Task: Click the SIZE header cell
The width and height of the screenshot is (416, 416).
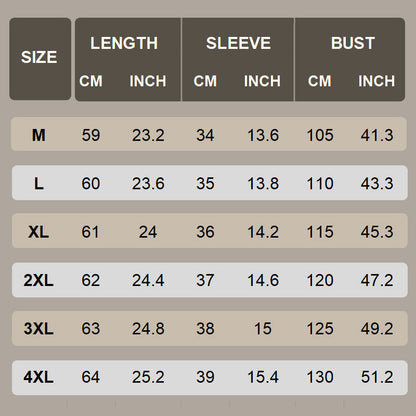Action: [x=39, y=57]
